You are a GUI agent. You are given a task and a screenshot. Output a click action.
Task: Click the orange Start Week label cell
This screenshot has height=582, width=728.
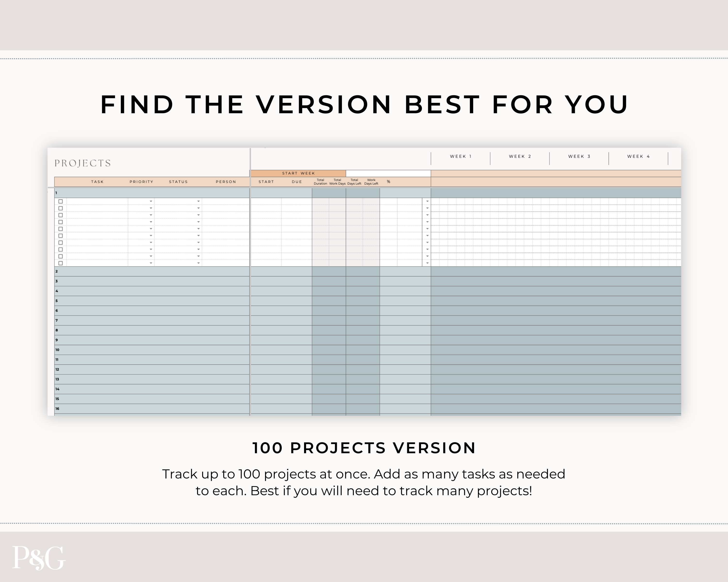click(298, 173)
